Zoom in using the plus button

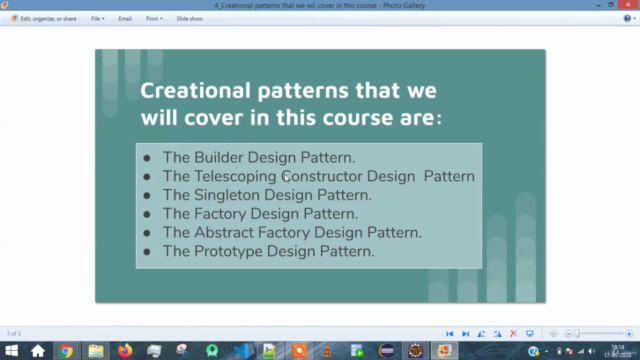coord(629,334)
